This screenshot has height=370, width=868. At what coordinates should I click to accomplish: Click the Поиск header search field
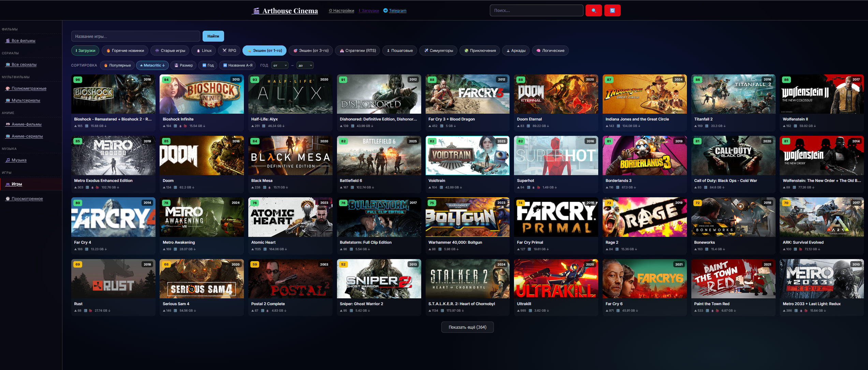tap(536, 11)
